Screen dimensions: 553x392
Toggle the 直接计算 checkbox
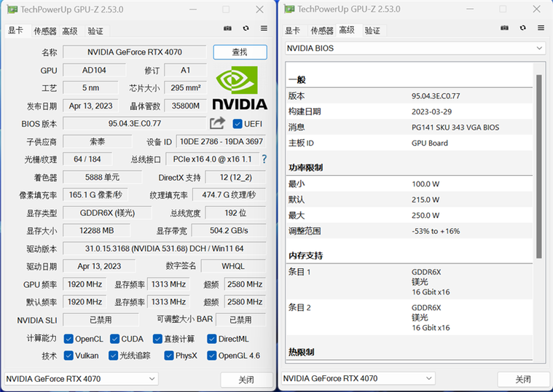coord(157,339)
